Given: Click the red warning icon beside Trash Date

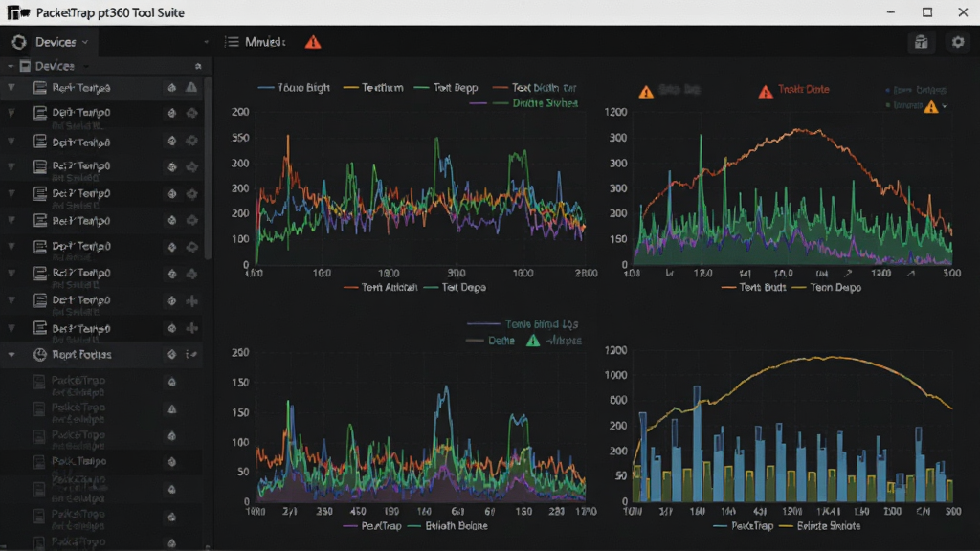Looking at the screenshot, I should (x=765, y=92).
